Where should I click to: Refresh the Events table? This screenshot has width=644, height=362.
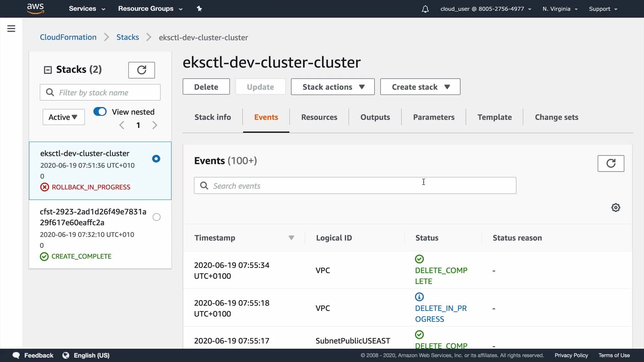tap(610, 164)
